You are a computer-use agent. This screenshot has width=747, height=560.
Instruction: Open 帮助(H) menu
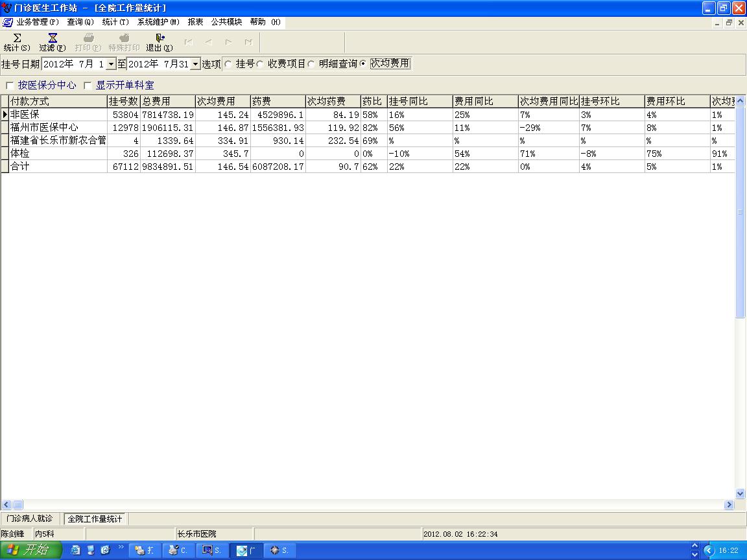tap(265, 22)
